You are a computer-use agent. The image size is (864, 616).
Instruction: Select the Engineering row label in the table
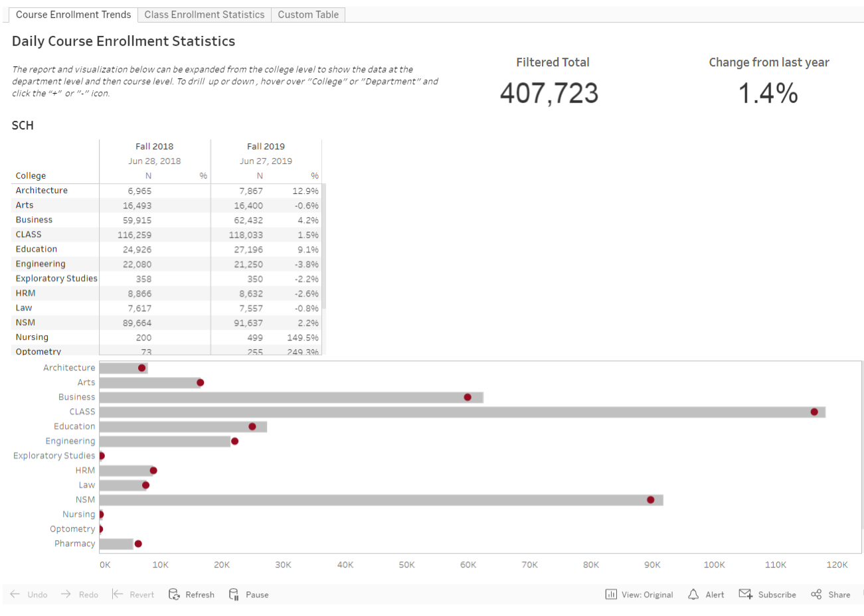[x=41, y=264]
